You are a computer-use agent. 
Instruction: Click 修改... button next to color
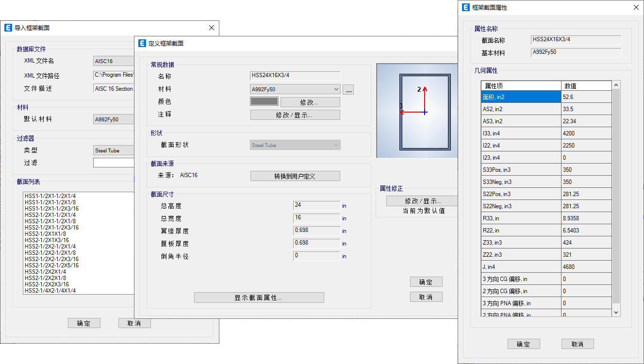coord(310,102)
